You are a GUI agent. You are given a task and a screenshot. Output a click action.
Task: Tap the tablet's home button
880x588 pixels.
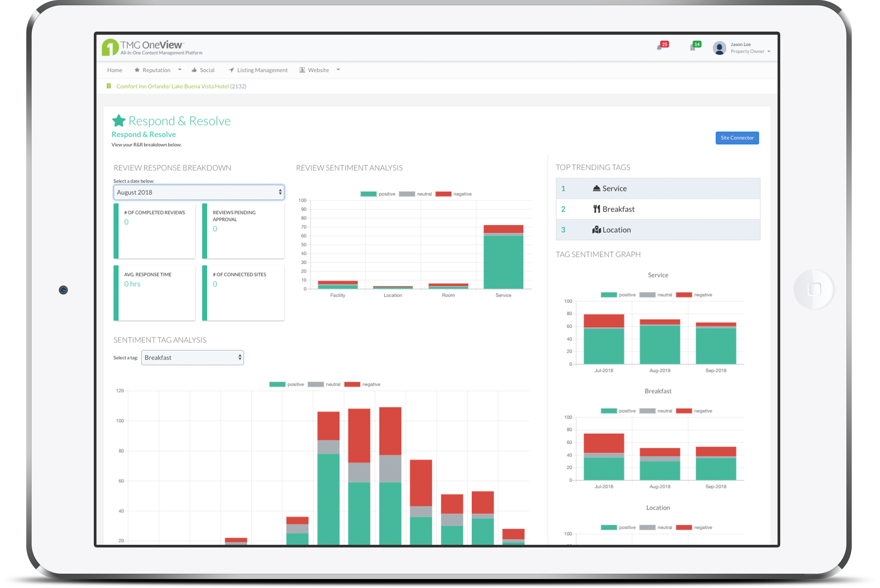pos(814,289)
